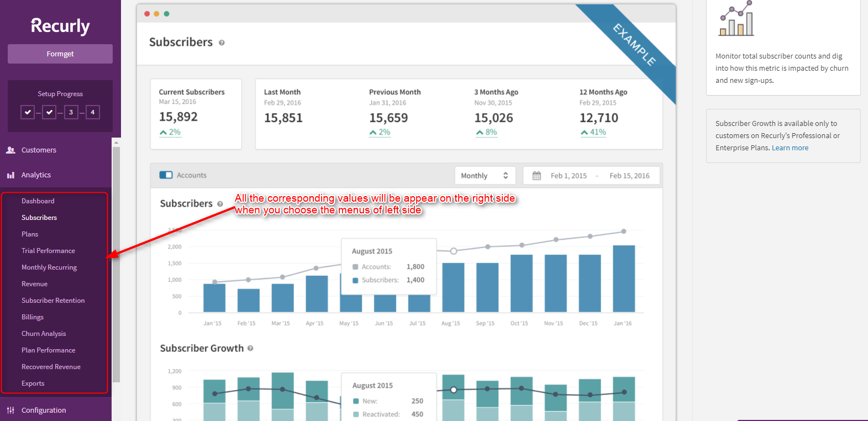Image resolution: width=868 pixels, height=421 pixels.
Task: Click the Jan '15 bar in Subscribers chart
Action: [214, 298]
